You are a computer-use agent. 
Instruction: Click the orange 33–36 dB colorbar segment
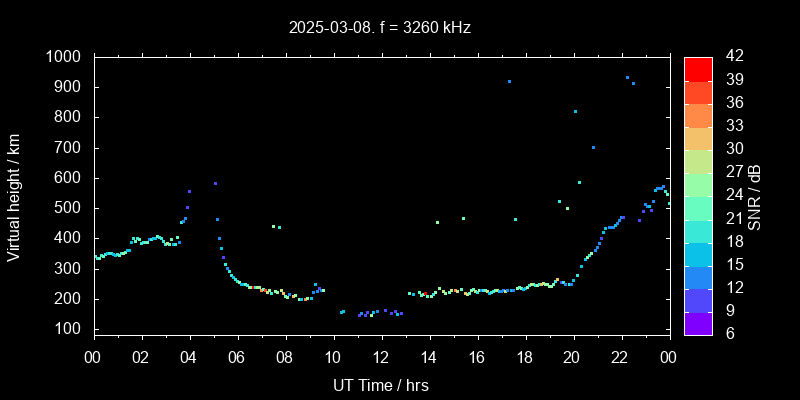point(698,114)
